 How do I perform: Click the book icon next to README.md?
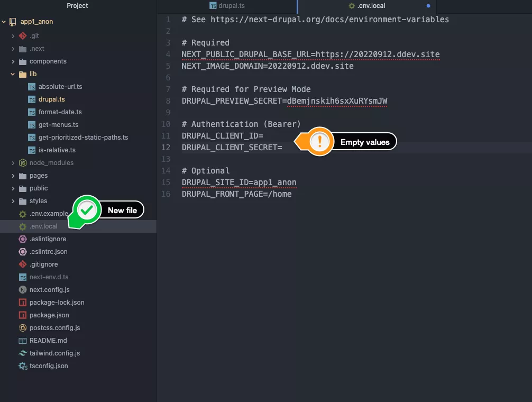(23, 341)
